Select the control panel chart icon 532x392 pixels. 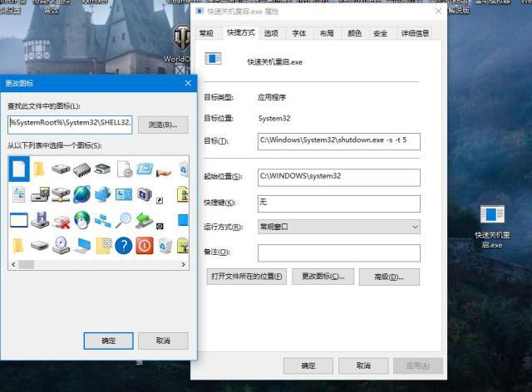124,194
